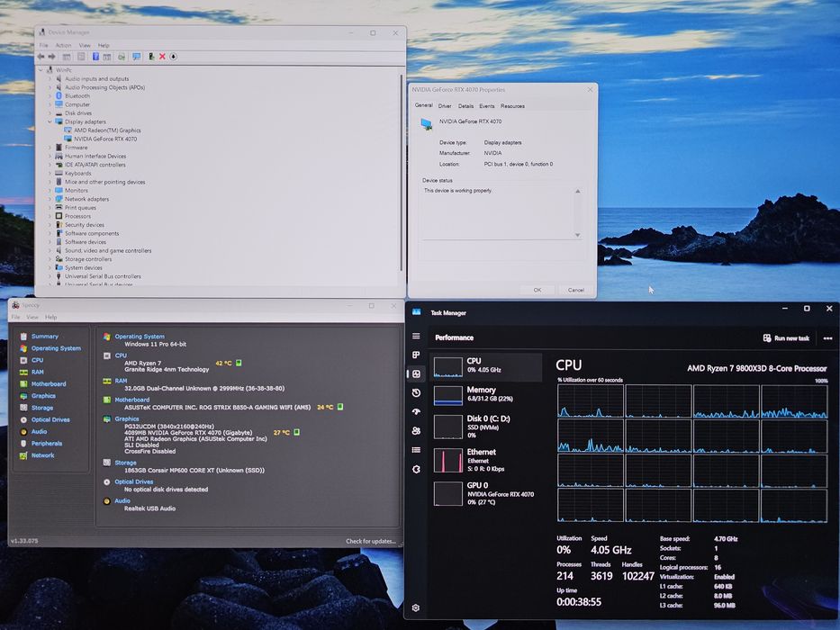
Task: Expand the Network adapters node
Action: pyautogui.click(x=50, y=199)
